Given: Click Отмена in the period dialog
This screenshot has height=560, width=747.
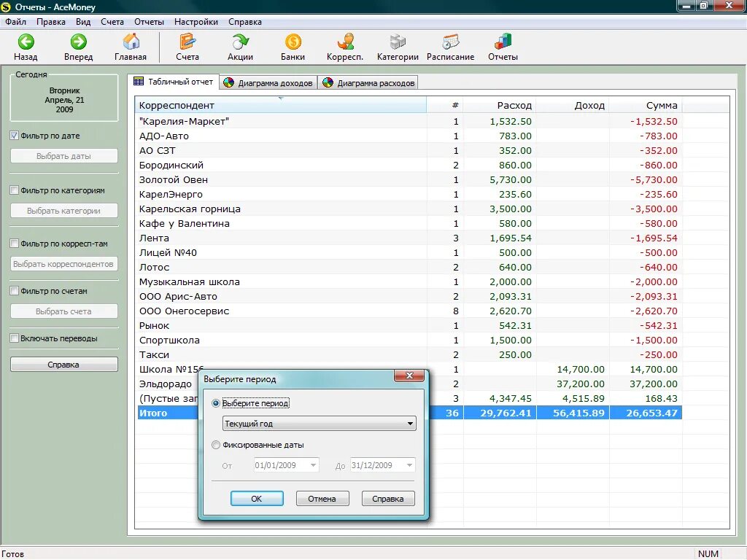Looking at the screenshot, I should [322, 499].
